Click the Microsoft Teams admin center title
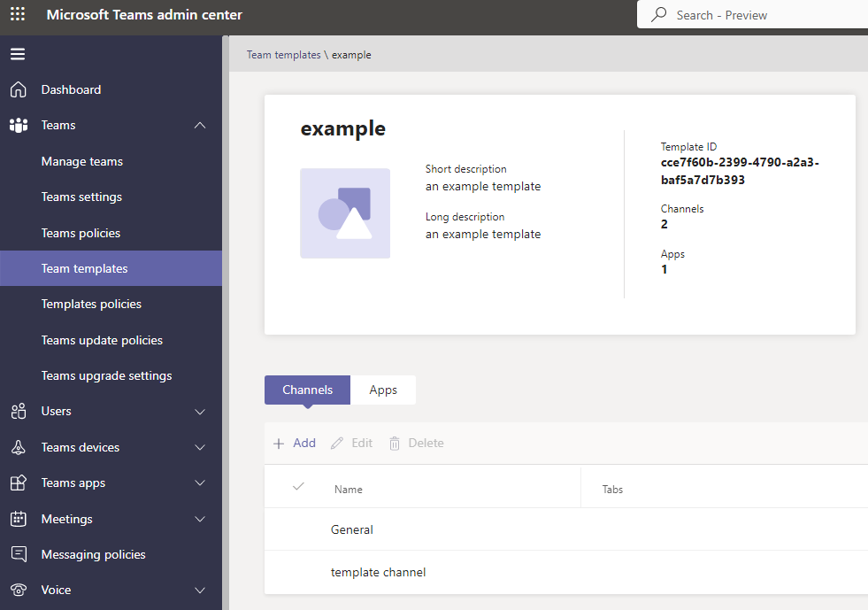Viewport: 868px width, 610px height. pos(144,14)
